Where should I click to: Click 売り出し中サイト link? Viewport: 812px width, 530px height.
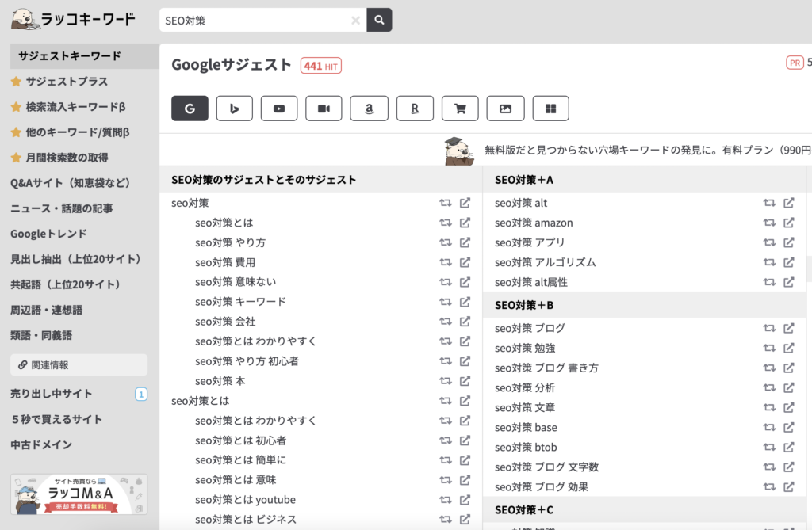[51, 394]
